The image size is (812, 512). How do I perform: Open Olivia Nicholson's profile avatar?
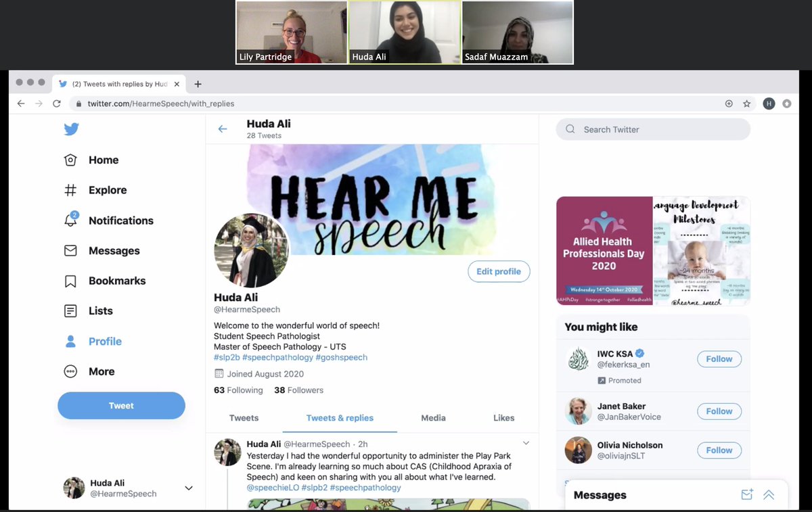pyautogui.click(x=579, y=450)
